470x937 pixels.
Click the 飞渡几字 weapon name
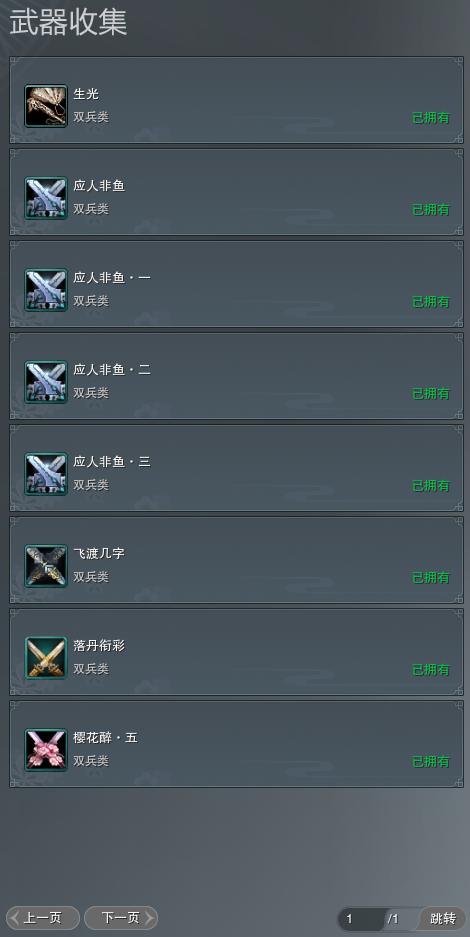click(x=99, y=553)
